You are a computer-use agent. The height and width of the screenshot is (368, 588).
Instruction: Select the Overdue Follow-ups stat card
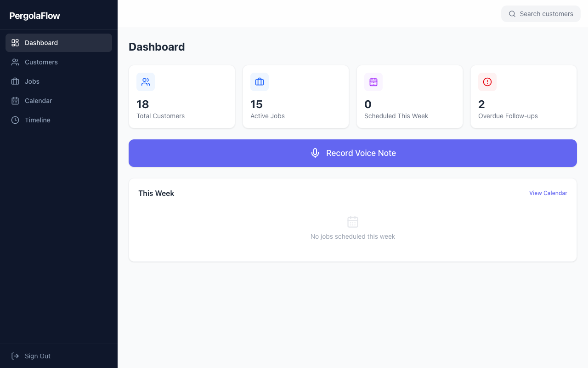pos(523,97)
